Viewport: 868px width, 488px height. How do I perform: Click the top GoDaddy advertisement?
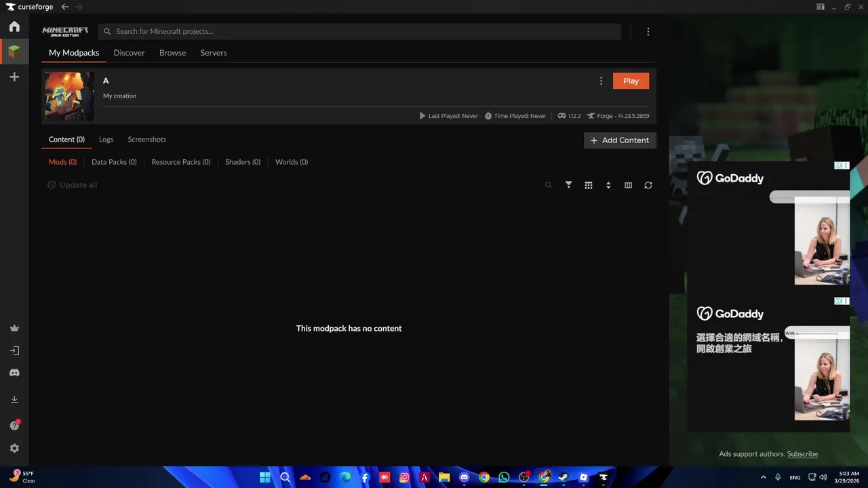click(x=768, y=228)
